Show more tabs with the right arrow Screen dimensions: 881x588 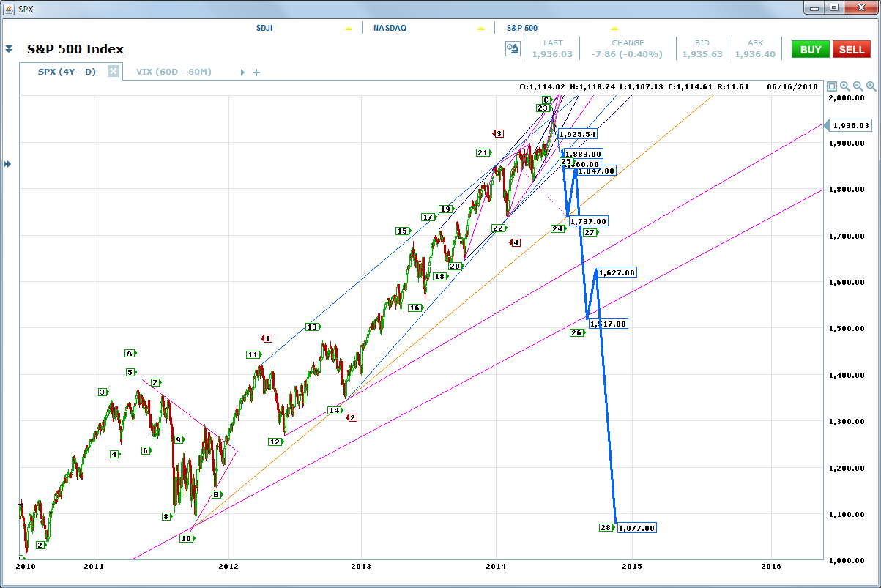click(242, 72)
